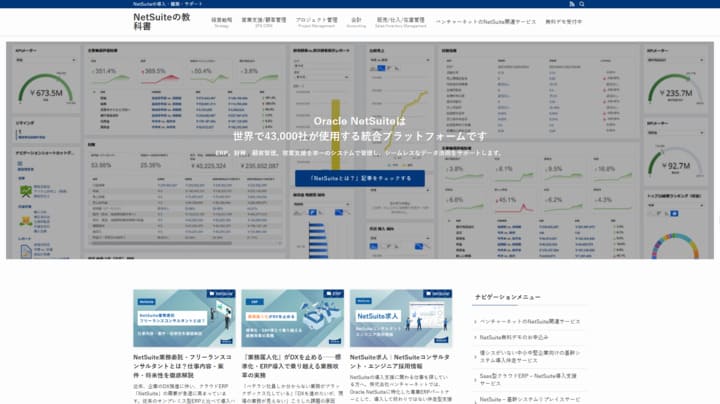Open the 経営戦略 Strategy menu
This screenshot has width=720, height=404.
pyautogui.click(x=221, y=22)
